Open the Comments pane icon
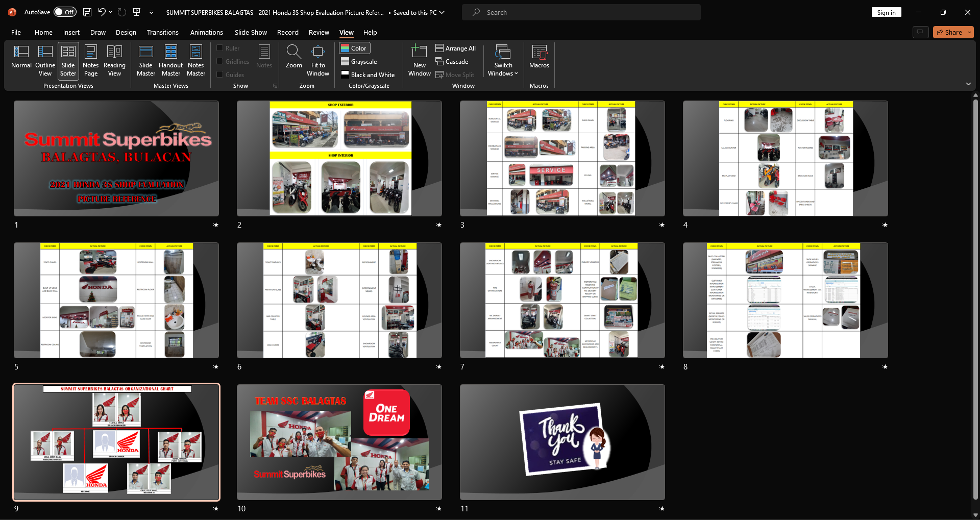Screen dimensions: 980x520 point(920,32)
